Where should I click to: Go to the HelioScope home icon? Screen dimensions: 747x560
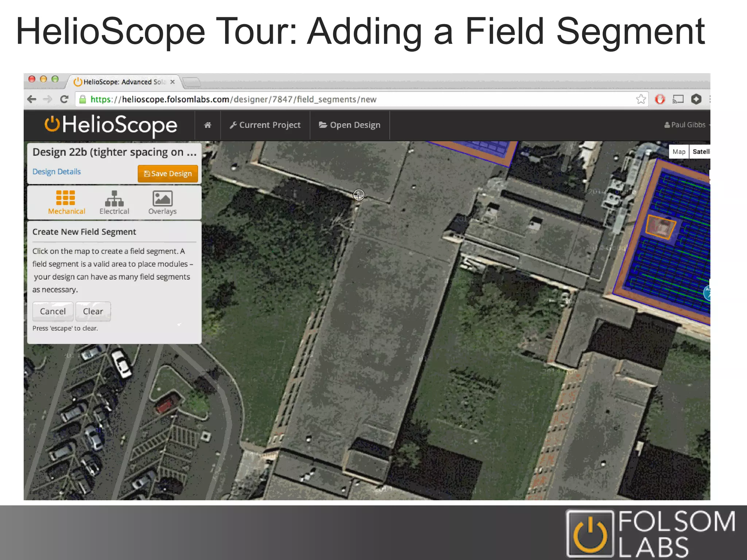coord(208,125)
